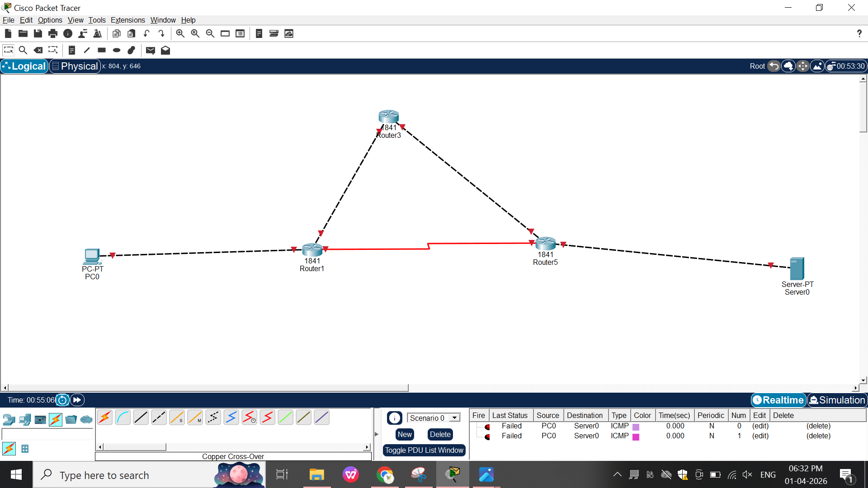
Task: Click (edit) for the PDU with Num 0
Action: coord(760,426)
